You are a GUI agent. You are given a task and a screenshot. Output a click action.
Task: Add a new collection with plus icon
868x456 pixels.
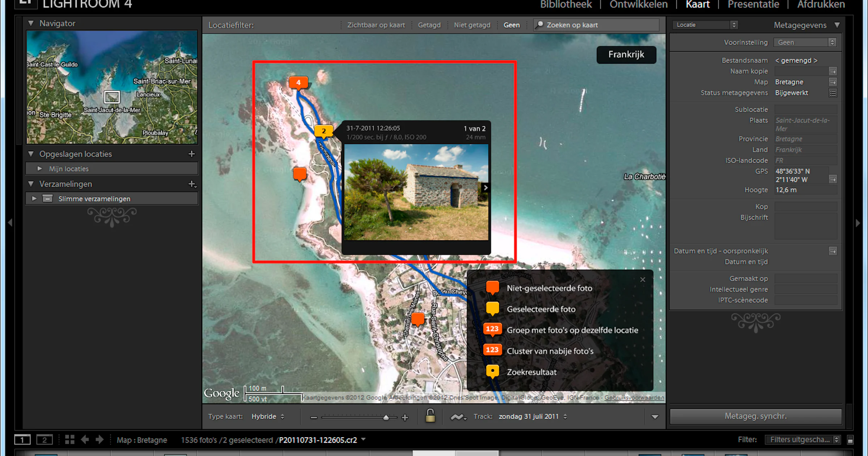click(192, 184)
